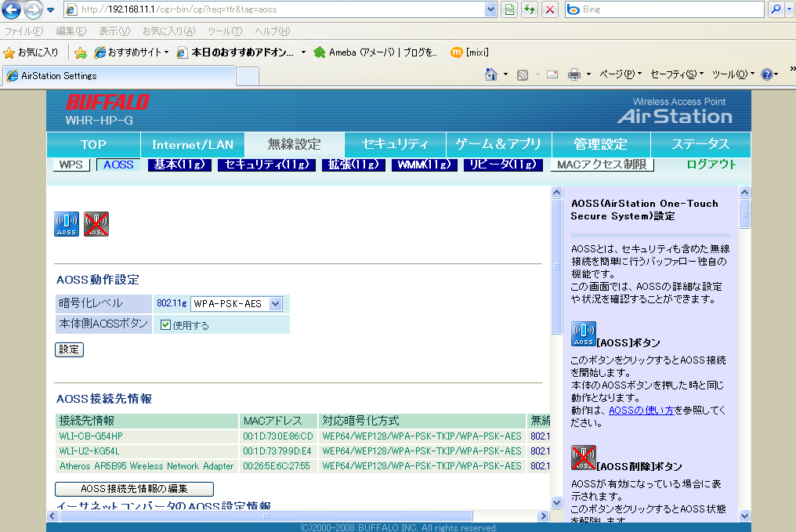Expand the 本日のおすすめアドオン dropdown arrow
The image size is (796, 532).
click(303, 52)
